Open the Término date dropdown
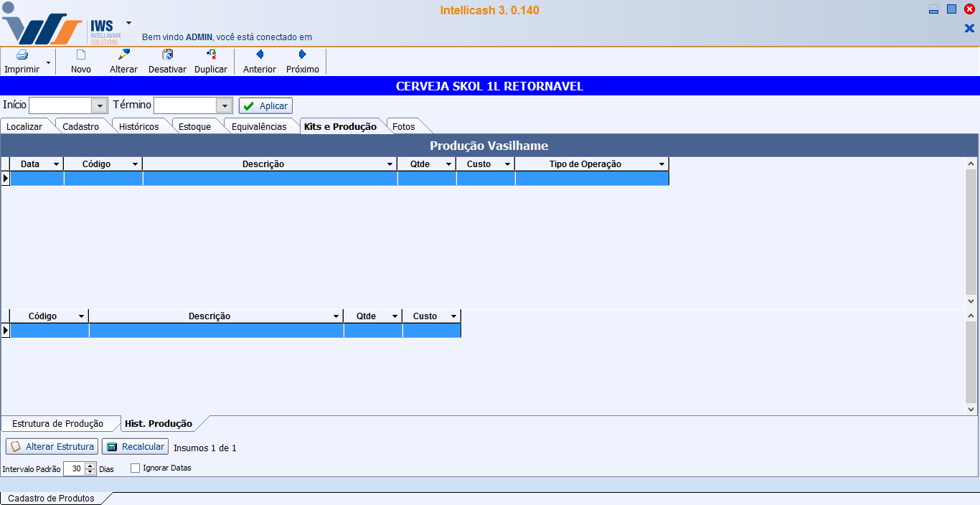This screenshot has height=505, width=980. click(x=224, y=105)
